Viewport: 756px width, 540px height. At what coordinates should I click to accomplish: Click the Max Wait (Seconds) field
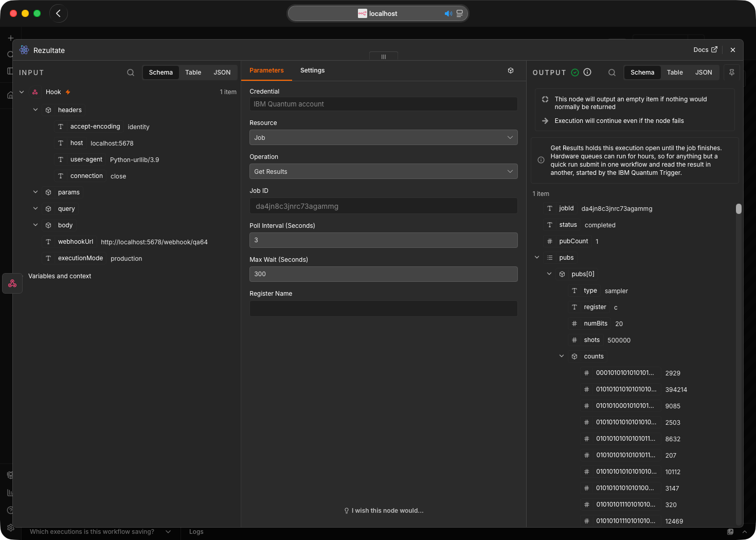point(384,274)
